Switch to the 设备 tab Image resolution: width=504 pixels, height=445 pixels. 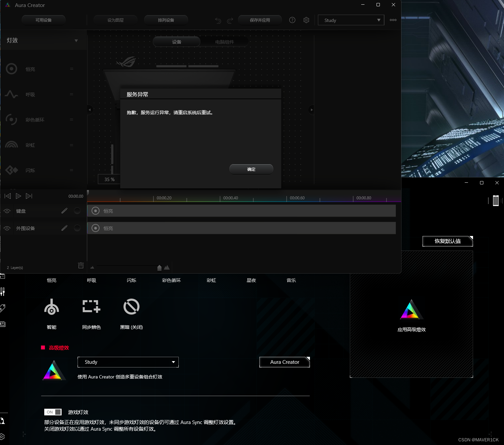click(x=176, y=42)
